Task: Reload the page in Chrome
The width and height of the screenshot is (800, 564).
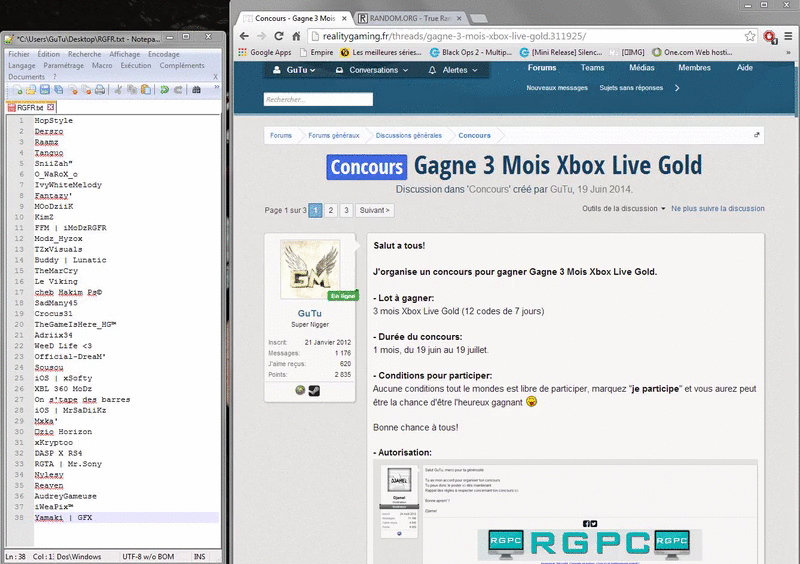Action: pyautogui.click(x=279, y=36)
